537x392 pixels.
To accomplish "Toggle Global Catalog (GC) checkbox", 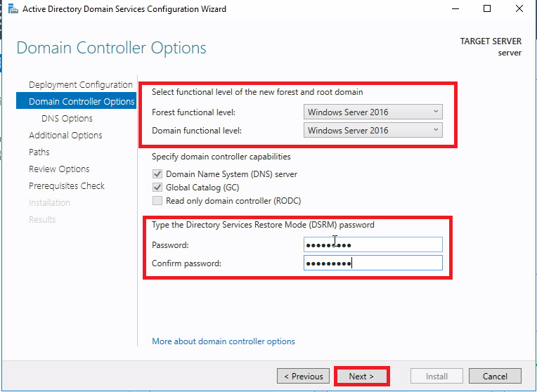I will pyautogui.click(x=157, y=188).
